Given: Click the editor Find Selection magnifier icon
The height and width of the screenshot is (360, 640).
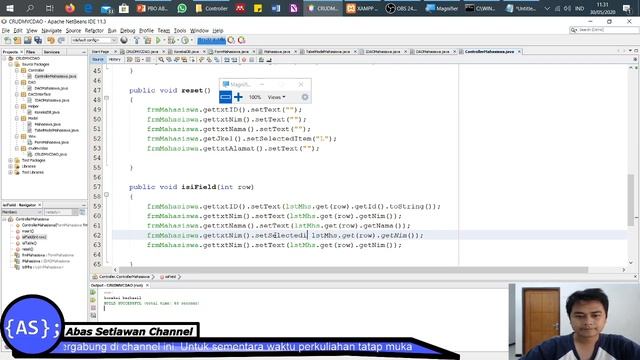Looking at the screenshot, I should pos(161,60).
